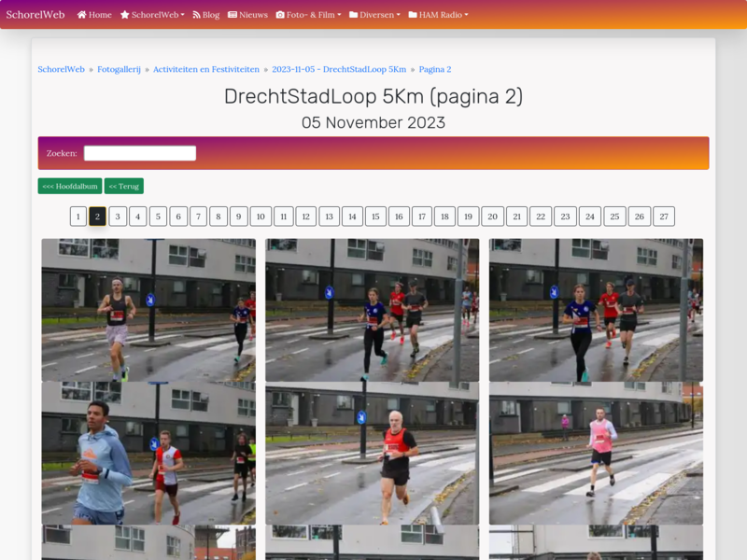Open gallery page 24
747x560 pixels.
[590, 217]
